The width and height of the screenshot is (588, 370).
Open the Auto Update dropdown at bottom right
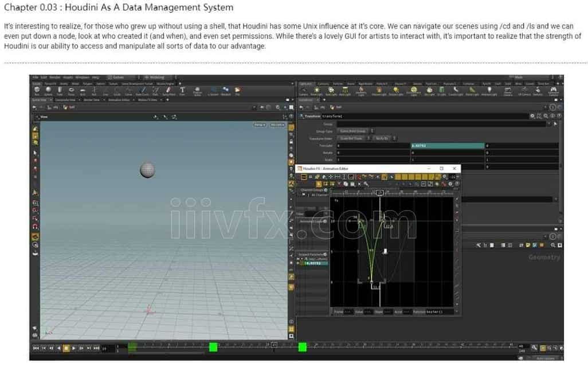546,359
